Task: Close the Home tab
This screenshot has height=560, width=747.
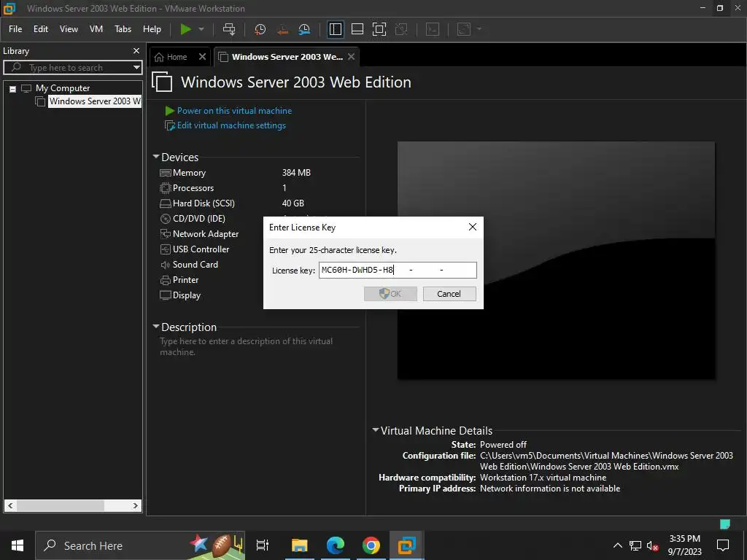Action: point(203,57)
